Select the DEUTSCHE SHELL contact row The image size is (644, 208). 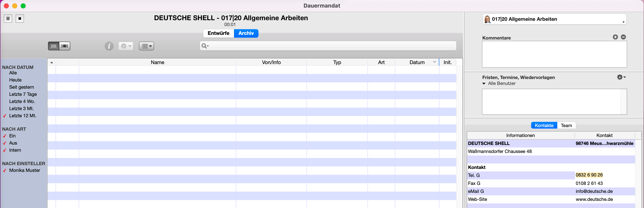point(551,143)
